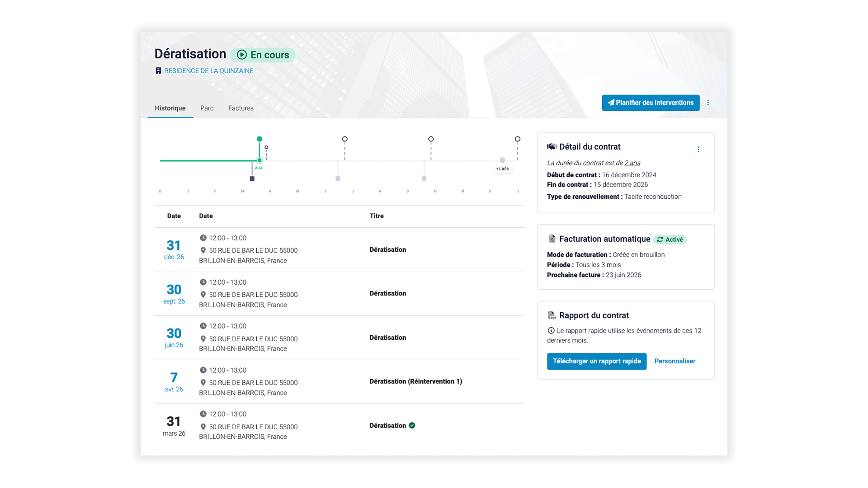Screen dimensions: 868x488
Task: Open the three-dot menu beside Planifier des interventions
Action: click(x=708, y=103)
